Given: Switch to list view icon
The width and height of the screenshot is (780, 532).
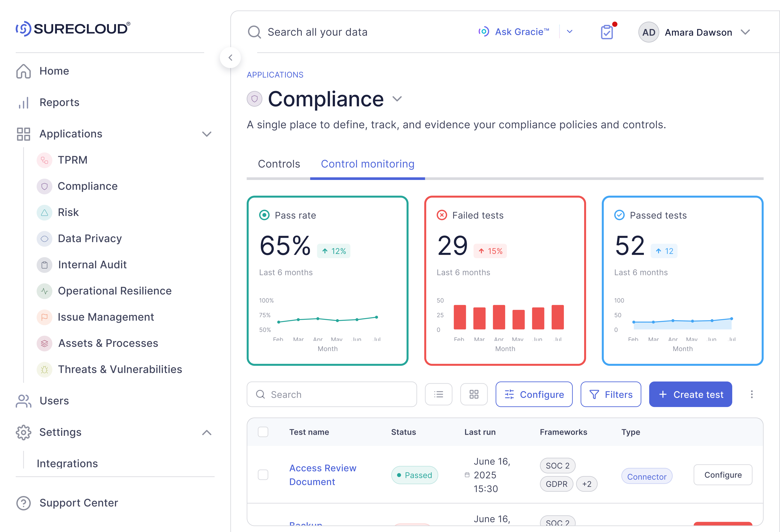Looking at the screenshot, I should coord(438,394).
